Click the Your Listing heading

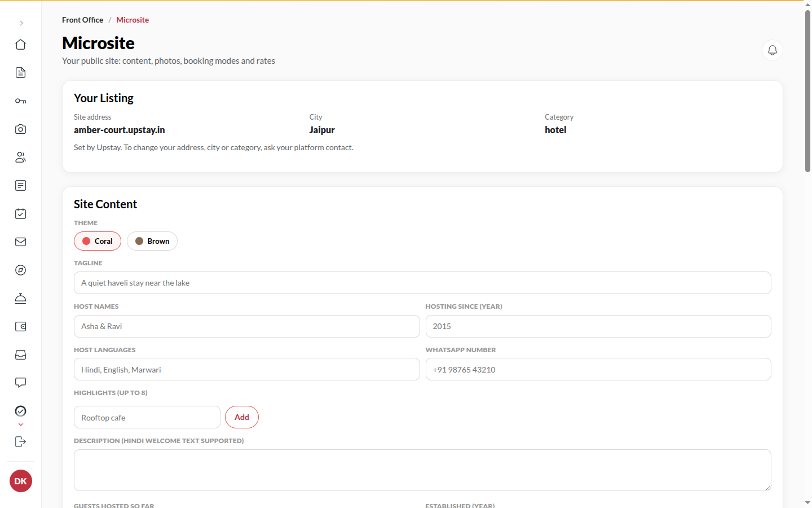coord(104,98)
